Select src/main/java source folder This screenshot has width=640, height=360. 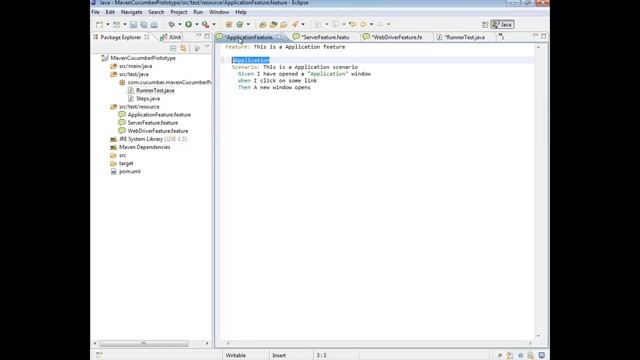[136, 66]
